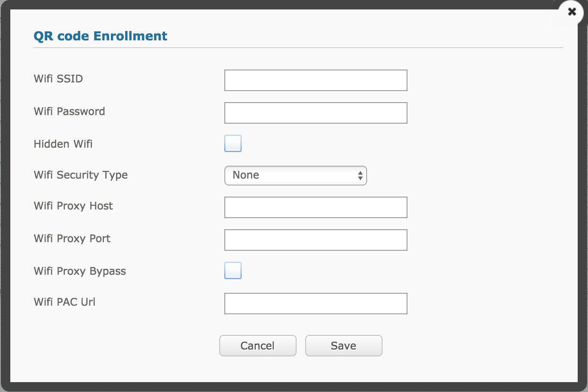Focus the Wifi Password input box
Image resolution: width=588 pixels, height=392 pixels.
pos(315,113)
